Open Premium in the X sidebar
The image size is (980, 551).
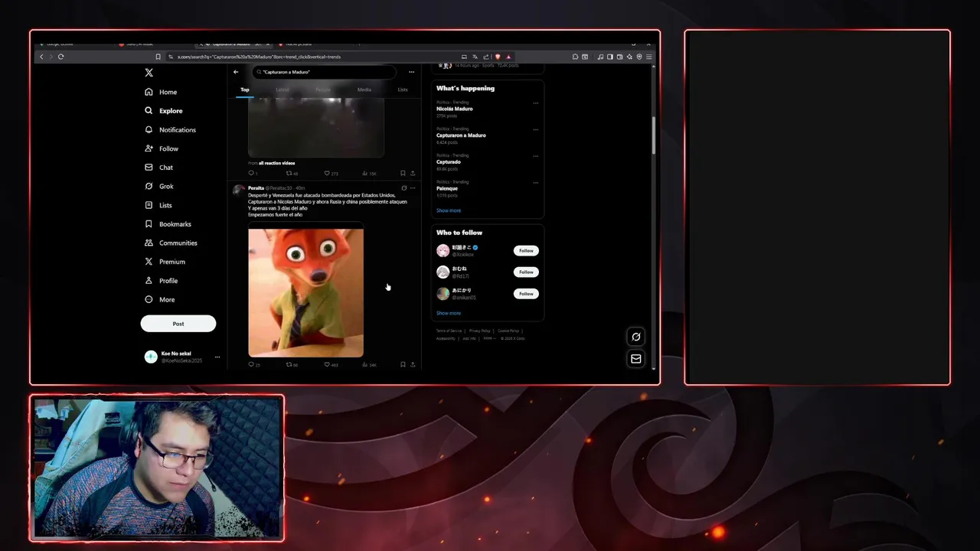[165, 262]
